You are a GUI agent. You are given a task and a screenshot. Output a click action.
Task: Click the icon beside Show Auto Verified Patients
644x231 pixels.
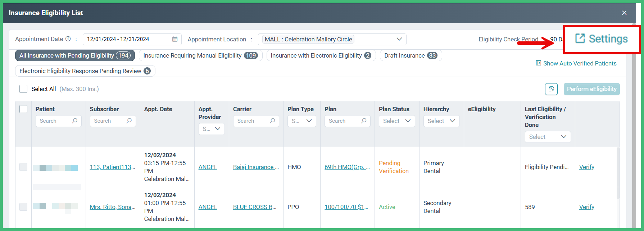click(539, 63)
